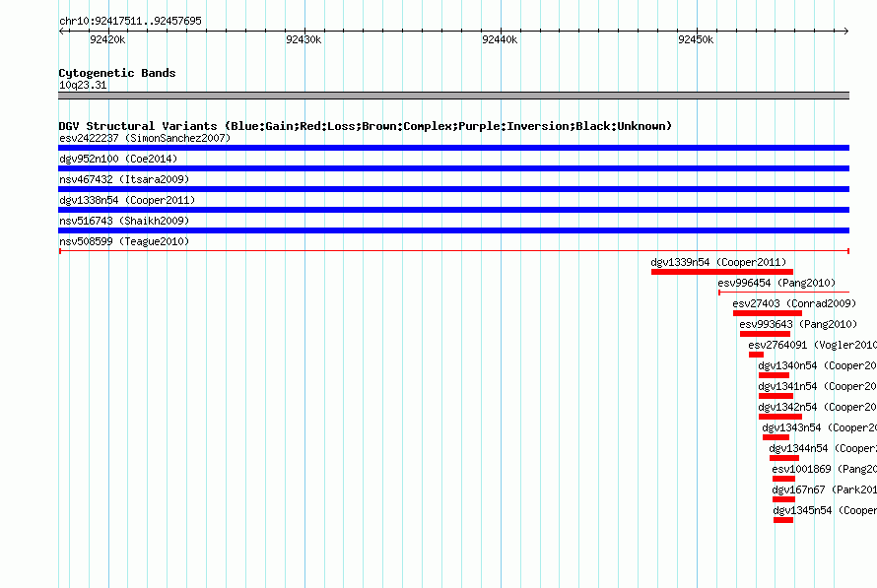
Task: Click the 10q23.31 band label
Action: (x=83, y=85)
